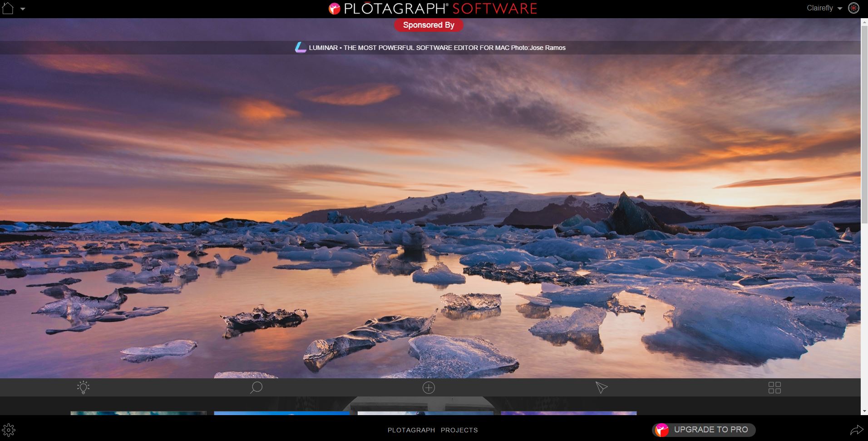Click the red Sponsored By button
This screenshot has height=441, width=868.
[x=429, y=25]
